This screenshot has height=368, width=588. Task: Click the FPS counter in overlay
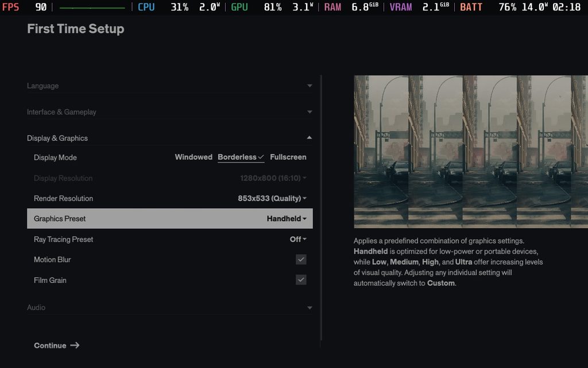[x=24, y=7]
